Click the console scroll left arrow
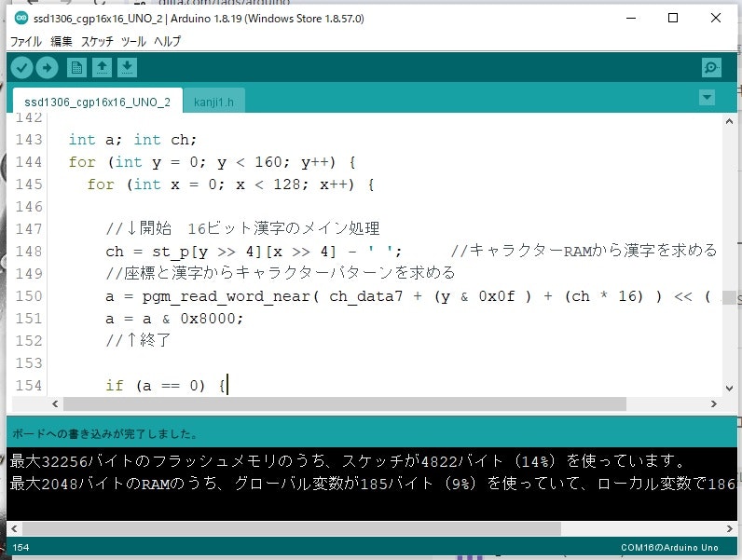This screenshot has width=742, height=560. [14, 528]
